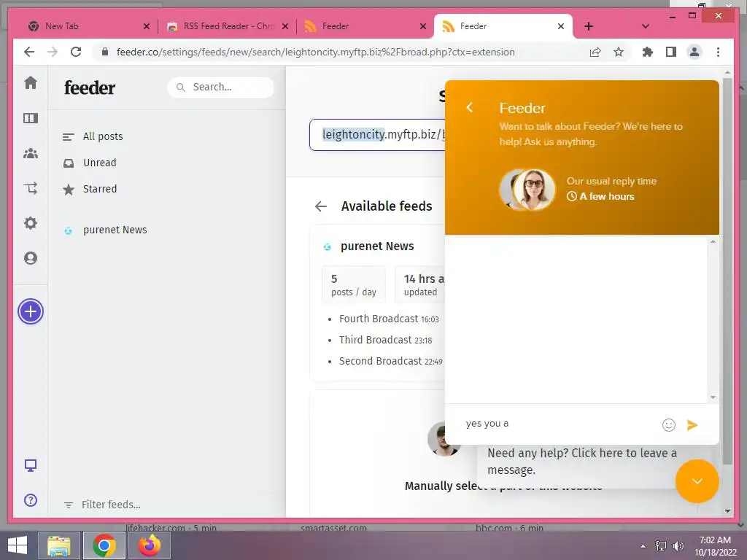Close the New Tab tab

click(146, 26)
